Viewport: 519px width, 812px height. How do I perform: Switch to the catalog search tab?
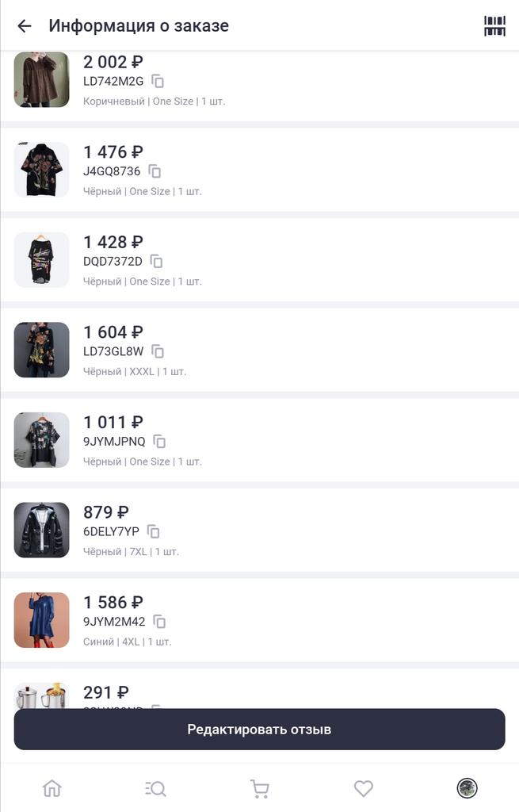[x=155, y=788]
